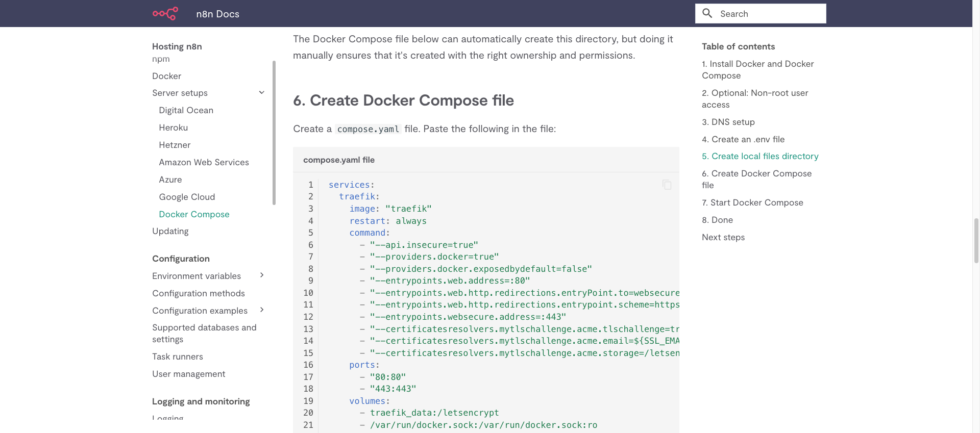Click the search magnifier icon

pyautogui.click(x=707, y=14)
